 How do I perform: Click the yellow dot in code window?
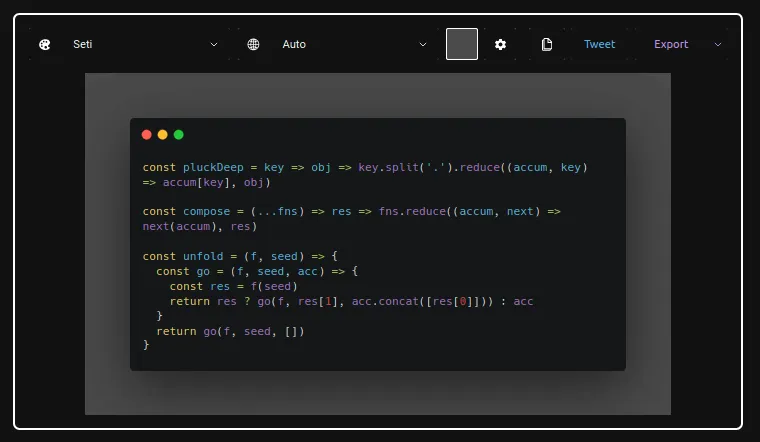pyautogui.click(x=163, y=134)
